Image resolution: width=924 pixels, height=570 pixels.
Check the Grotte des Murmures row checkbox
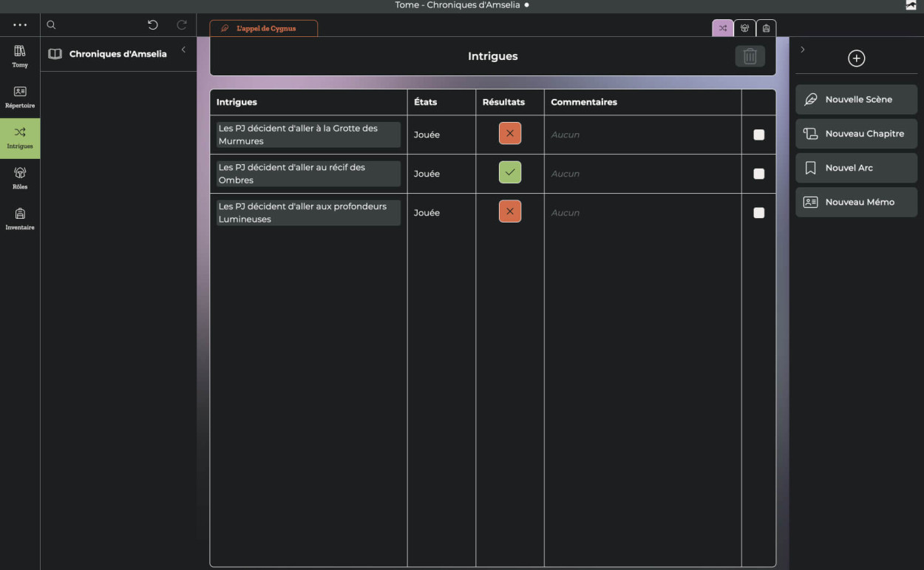[x=758, y=135]
